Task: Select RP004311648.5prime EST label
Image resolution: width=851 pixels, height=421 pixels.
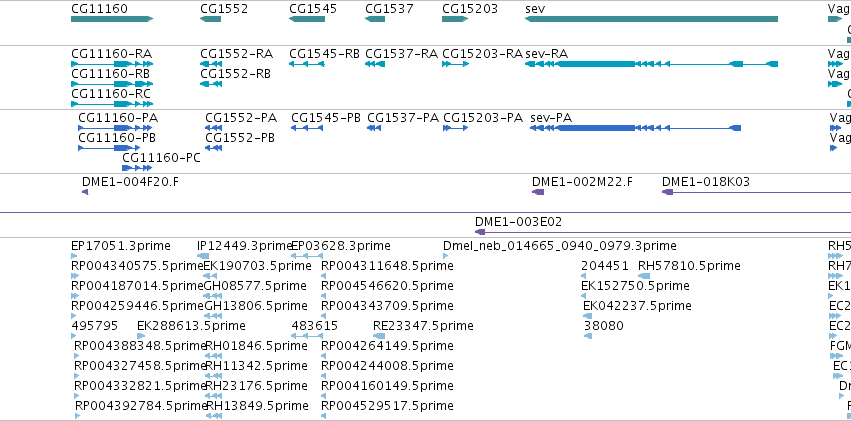Action: 388,266
